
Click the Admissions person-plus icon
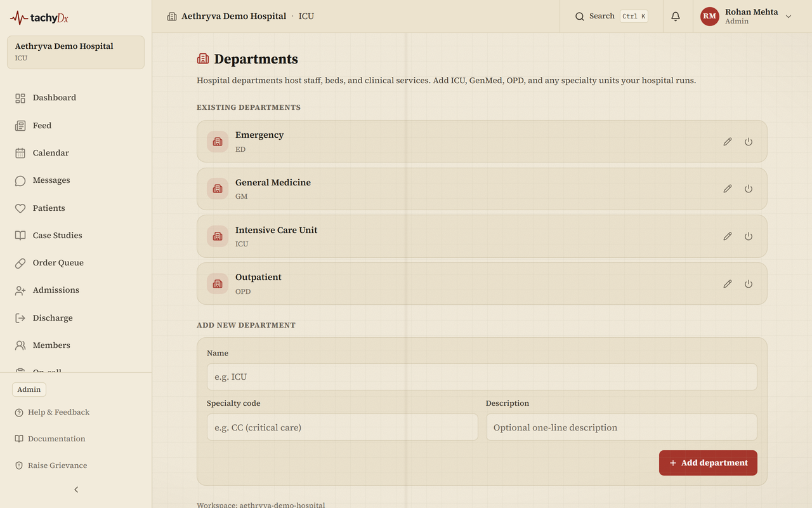pos(20,290)
